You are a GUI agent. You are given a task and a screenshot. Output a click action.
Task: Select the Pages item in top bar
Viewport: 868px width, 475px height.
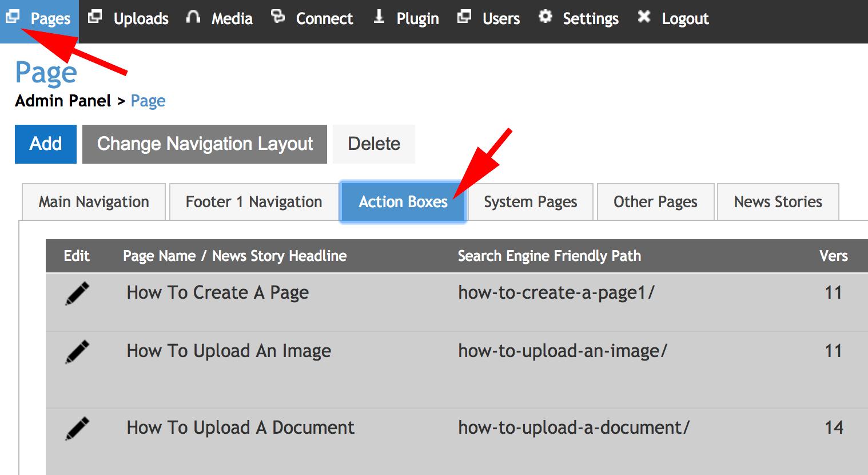pos(39,19)
